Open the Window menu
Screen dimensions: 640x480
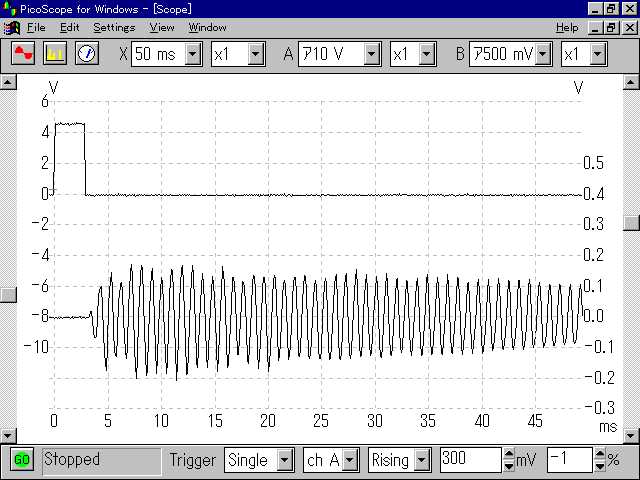click(x=207, y=28)
